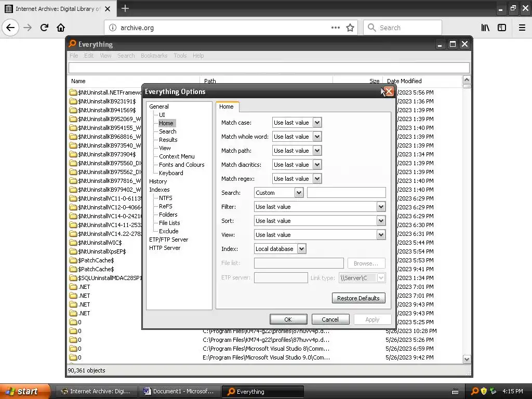
Task: Open the Edit menu in Everything
Action: [89, 56]
